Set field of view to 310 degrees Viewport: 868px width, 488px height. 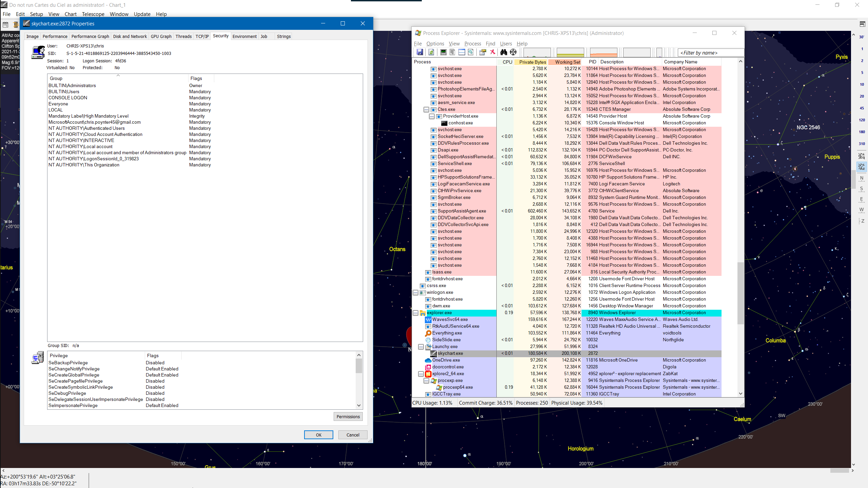tap(862, 144)
